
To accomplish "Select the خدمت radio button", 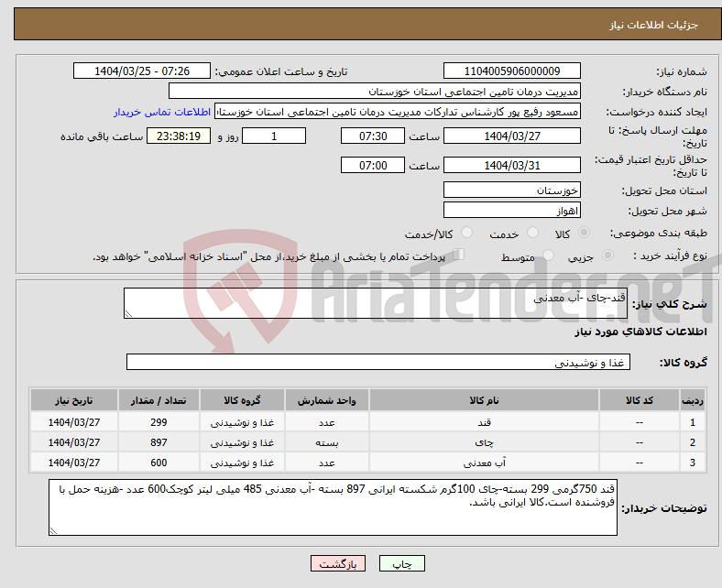I will click(532, 233).
